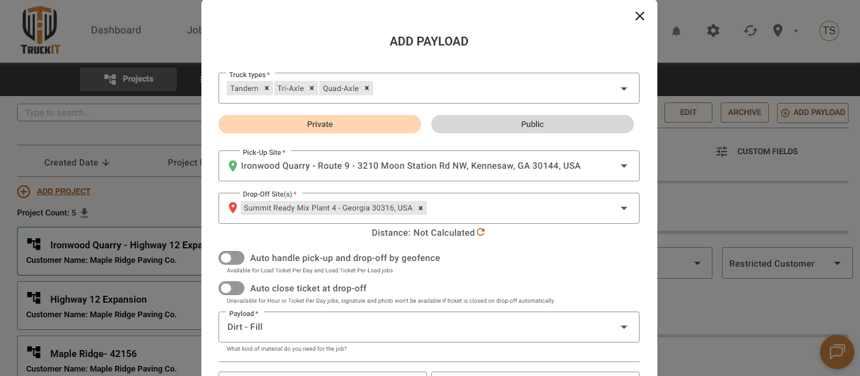This screenshot has width=860, height=376.
Task: Open the Pick-Up Site dropdown
Action: point(624,166)
